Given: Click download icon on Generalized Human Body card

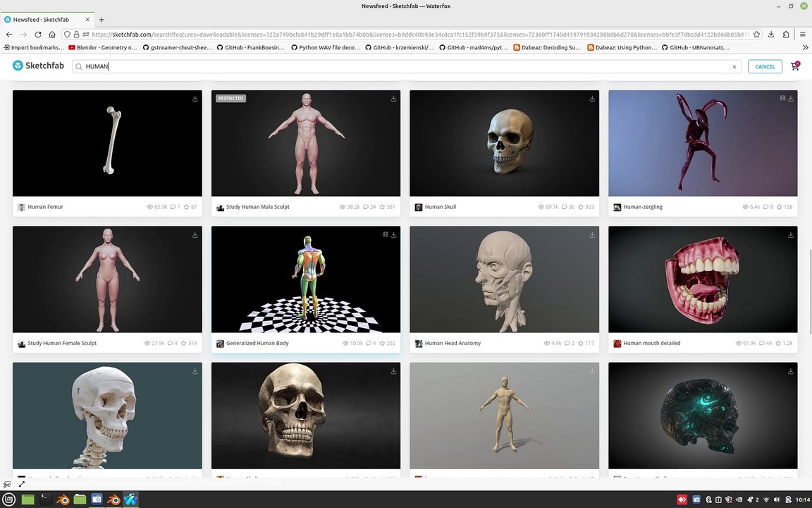Looking at the screenshot, I should [x=393, y=235].
